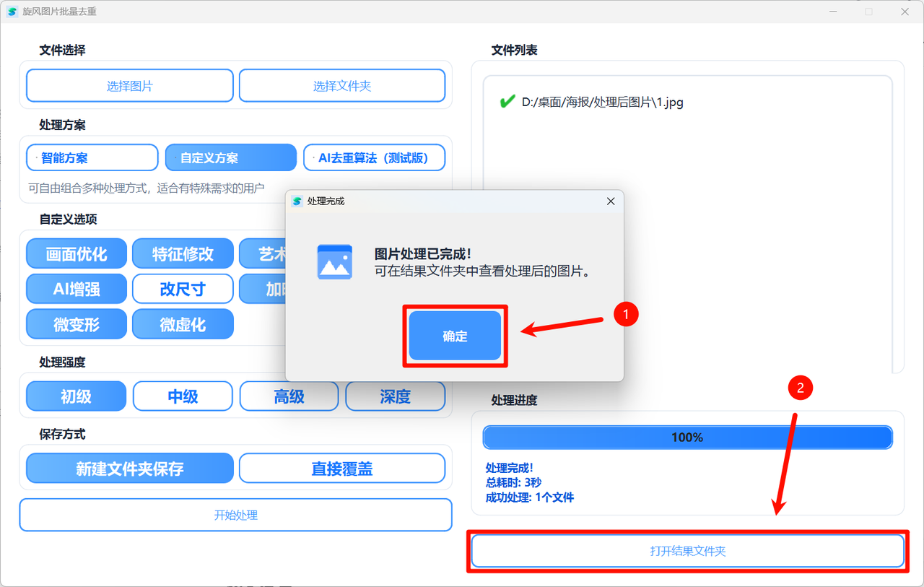Toggle the AI增强 option
Viewport: 924px width, 587px height.
pyautogui.click(x=76, y=289)
